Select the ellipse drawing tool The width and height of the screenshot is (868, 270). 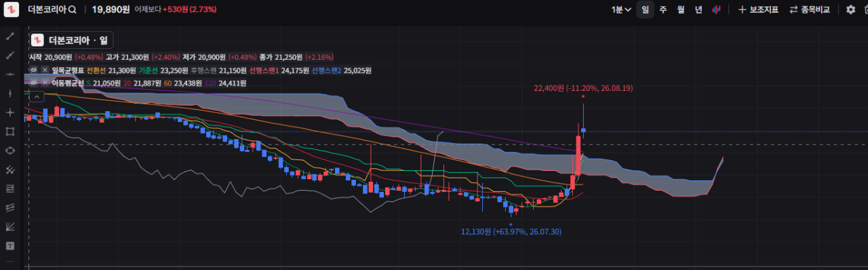pyautogui.click(x=9, y=151)
